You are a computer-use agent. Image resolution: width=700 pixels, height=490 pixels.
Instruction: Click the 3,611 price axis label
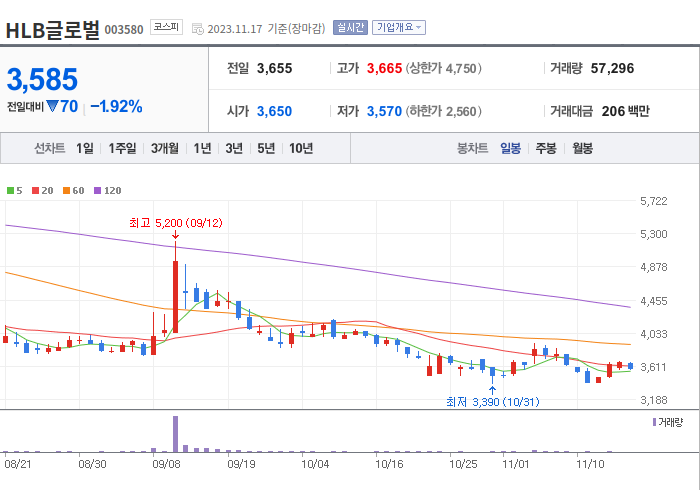pos(654,367)
